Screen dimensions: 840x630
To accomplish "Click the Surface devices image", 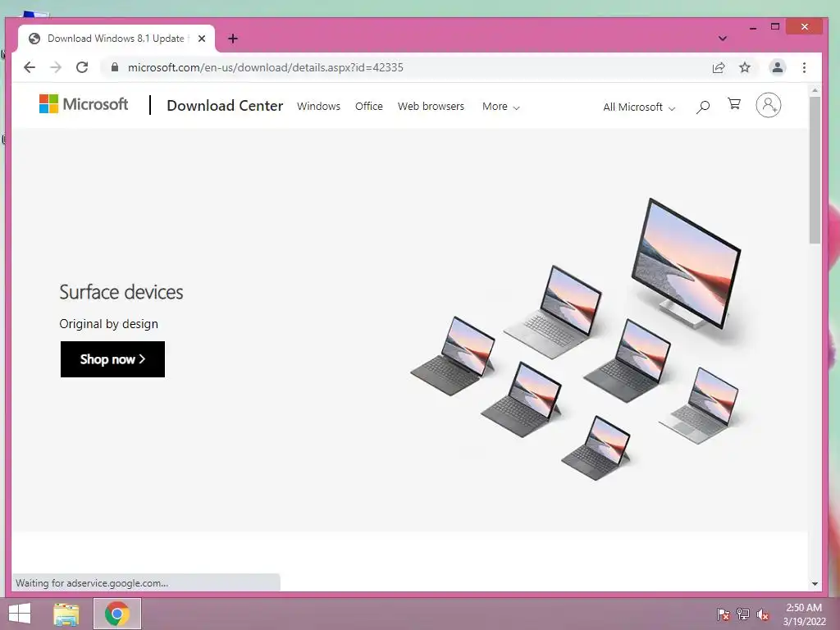I will pyautogui.click(x=577, y=339).
